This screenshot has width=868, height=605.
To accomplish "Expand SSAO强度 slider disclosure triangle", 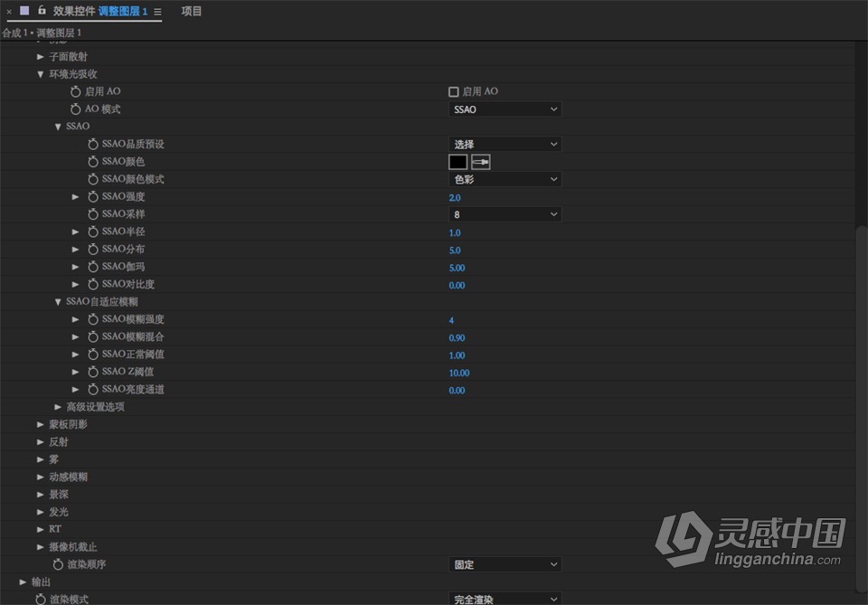I will click(75, 196).
